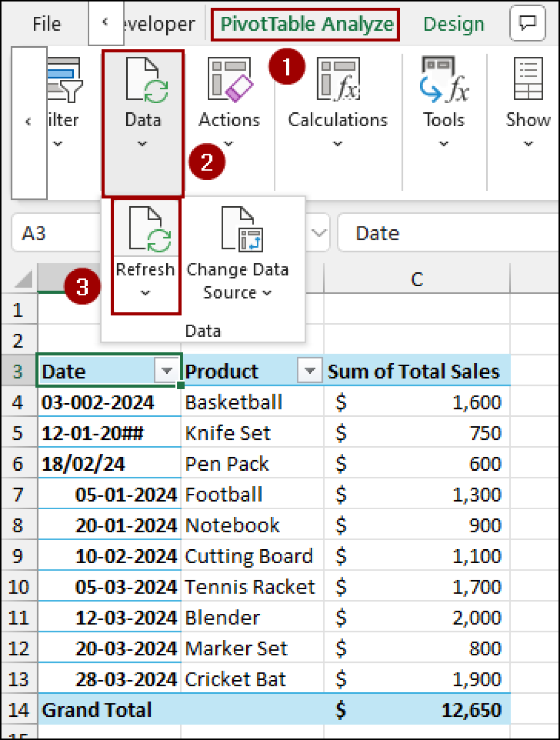
Task: Select cell with date 05-01-2024
Action: pyautogui.click(x=109, y=495)
